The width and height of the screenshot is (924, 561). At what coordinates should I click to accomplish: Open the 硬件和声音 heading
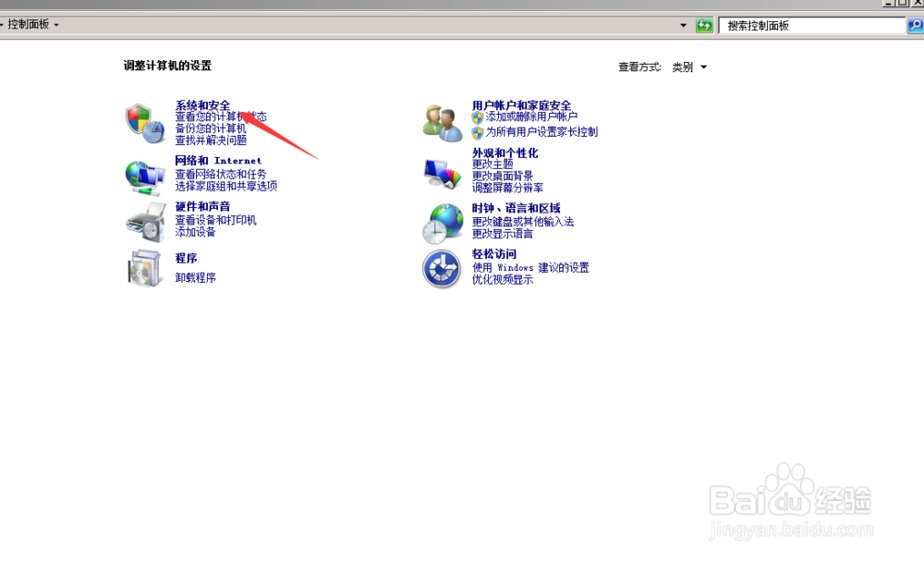[x=202, y=206]
